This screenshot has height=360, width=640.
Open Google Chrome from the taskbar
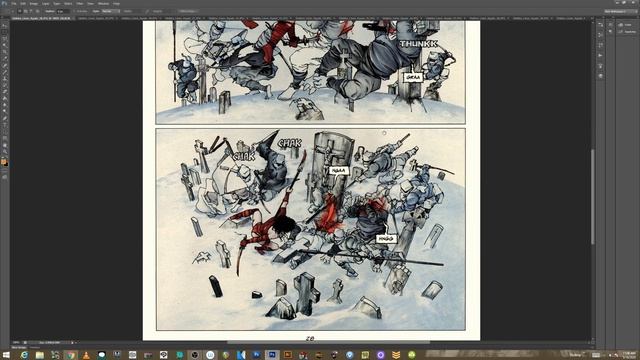click(71, 355)
